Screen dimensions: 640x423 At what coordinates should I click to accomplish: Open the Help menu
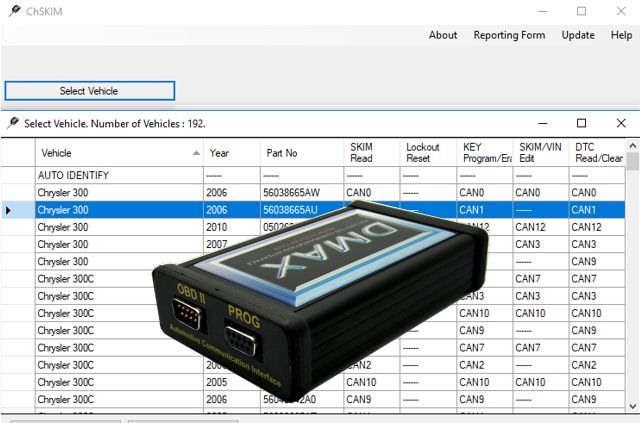tap(621, 35)
